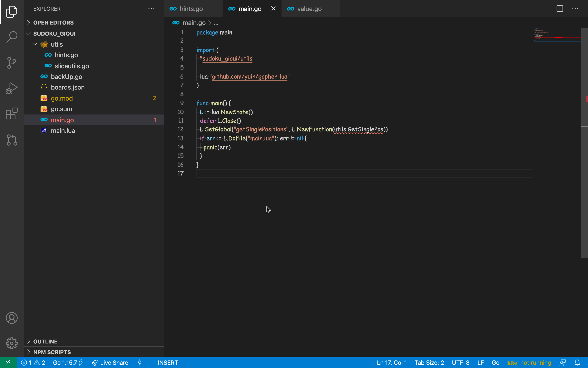This screenshot has height=368, width=588.
Task: Click 'panic(err)' on line 14
Action: pyautogui.click(x=217, y=147)
